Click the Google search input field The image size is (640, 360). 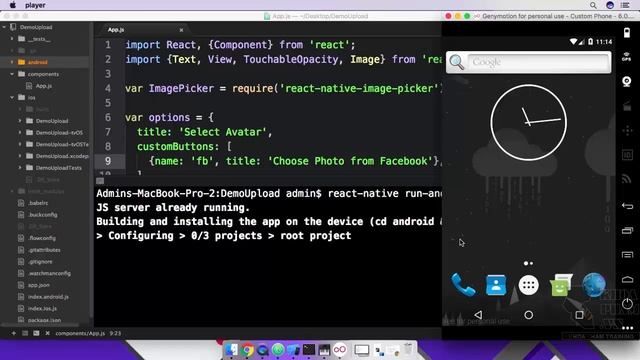[x=538, y=62]
